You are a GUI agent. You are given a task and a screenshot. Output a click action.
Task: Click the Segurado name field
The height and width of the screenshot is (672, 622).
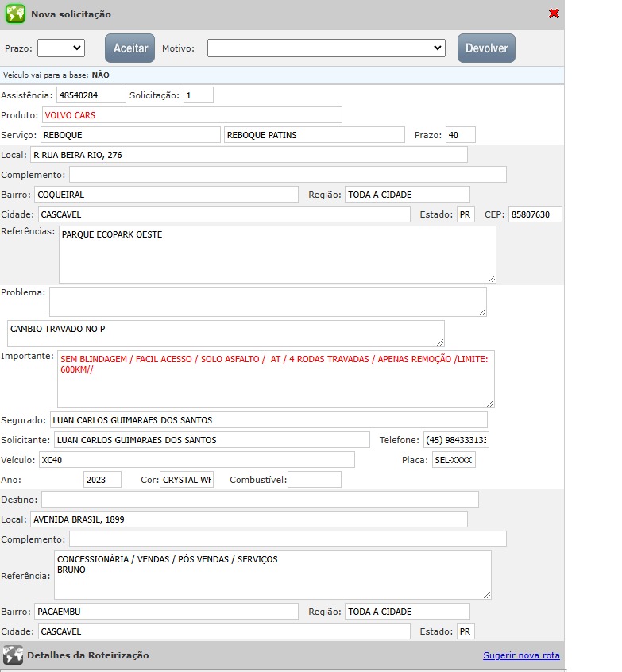[x=269, y=420]
